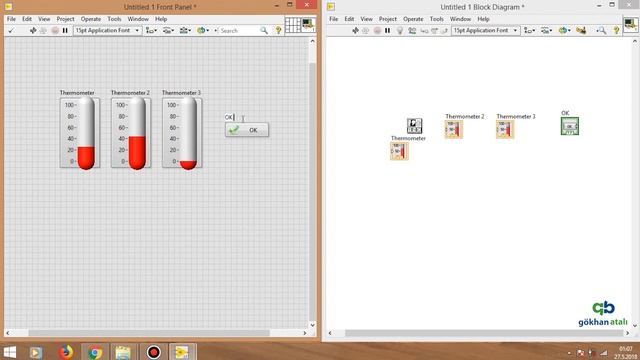Open the Edit menu in the Front Panel

(27, 19)
